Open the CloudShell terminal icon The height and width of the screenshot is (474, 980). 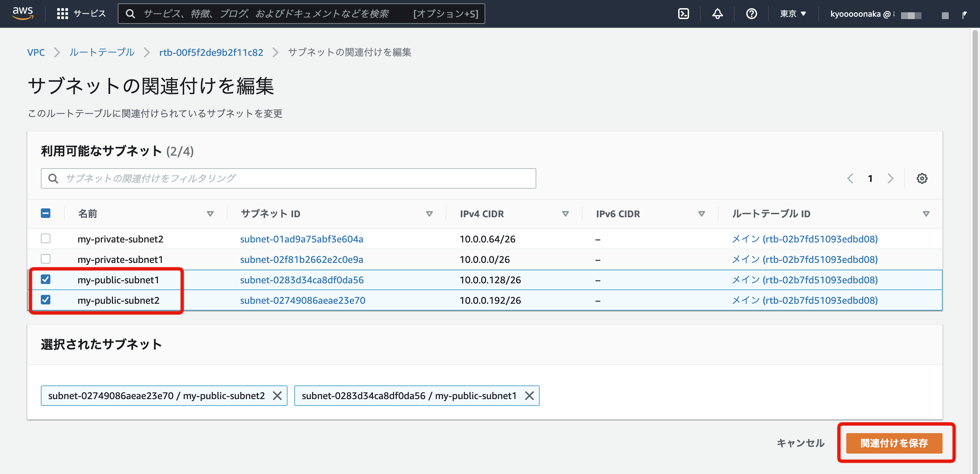(683, 14)
